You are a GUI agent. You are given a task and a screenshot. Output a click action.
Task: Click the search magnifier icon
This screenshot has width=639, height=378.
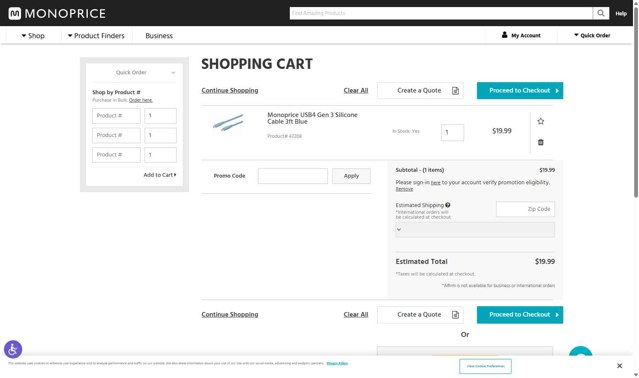601,13
